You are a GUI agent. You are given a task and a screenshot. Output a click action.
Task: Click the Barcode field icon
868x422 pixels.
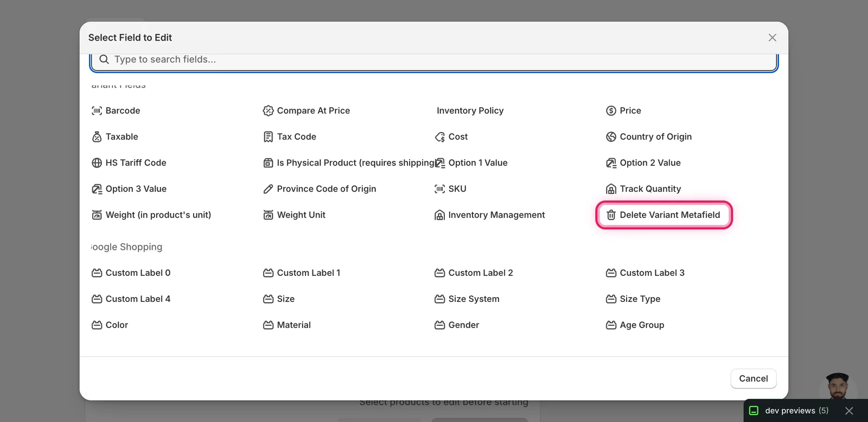pos(97,111)
